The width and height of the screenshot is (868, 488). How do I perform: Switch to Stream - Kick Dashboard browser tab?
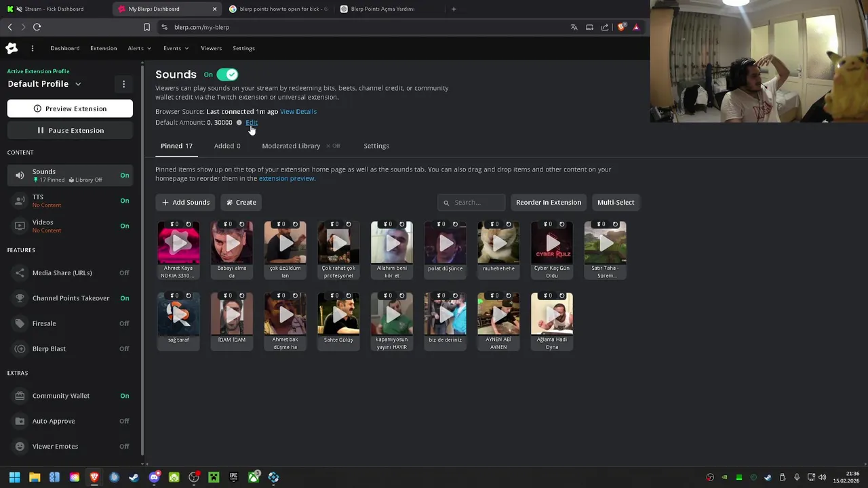pyautogui.click(x=56, y=9)
